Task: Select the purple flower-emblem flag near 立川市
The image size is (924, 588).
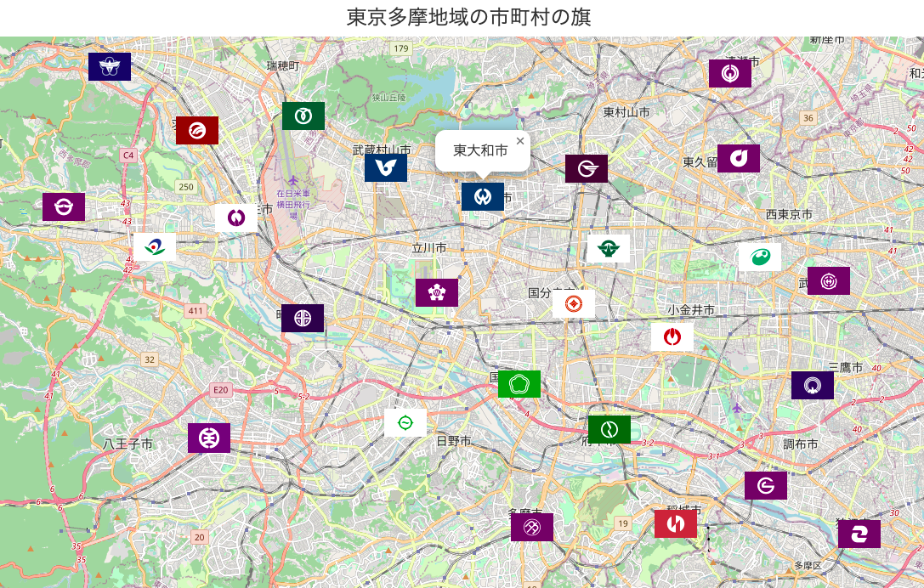Action: pos(437,292)
